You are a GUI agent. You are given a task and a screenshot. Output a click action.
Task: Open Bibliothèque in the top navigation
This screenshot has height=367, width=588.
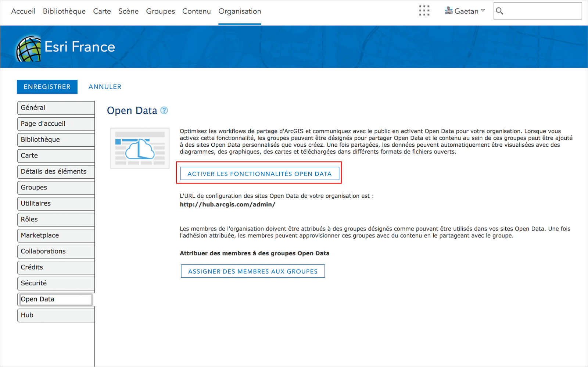click(64, 11)
